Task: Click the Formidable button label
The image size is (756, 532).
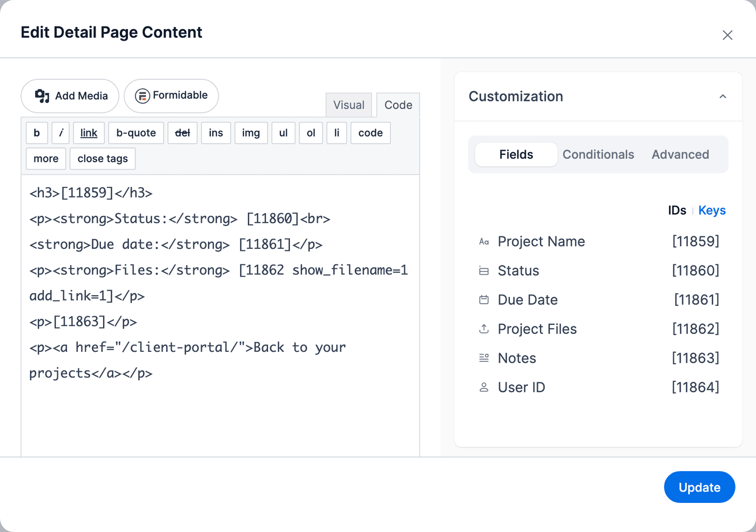Action: [180, 95]
